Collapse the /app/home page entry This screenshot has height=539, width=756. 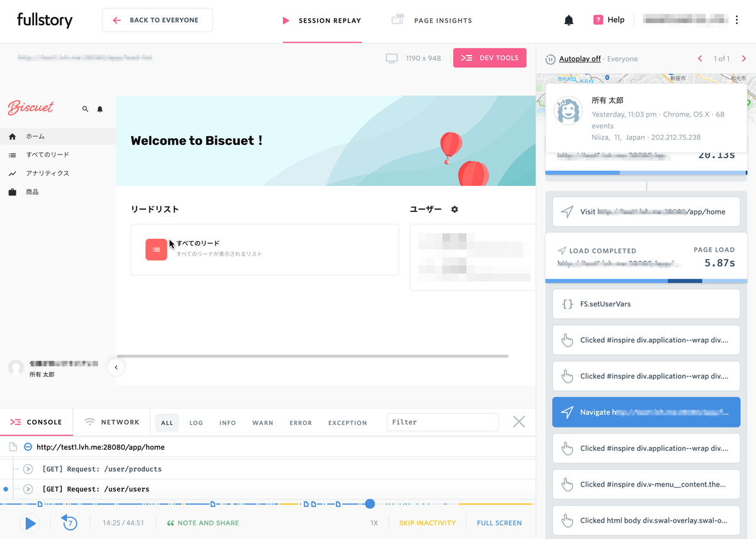(x=28, y=447)
